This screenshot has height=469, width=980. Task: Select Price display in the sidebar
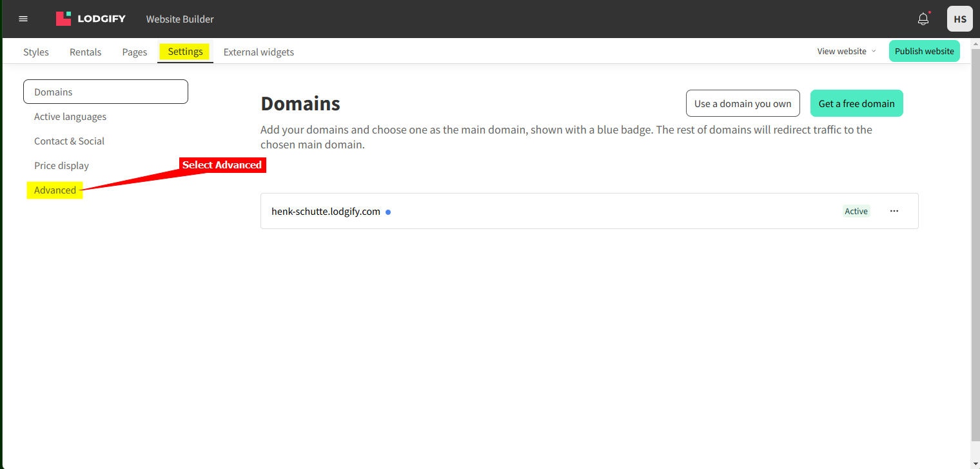(x=61, y=166)
